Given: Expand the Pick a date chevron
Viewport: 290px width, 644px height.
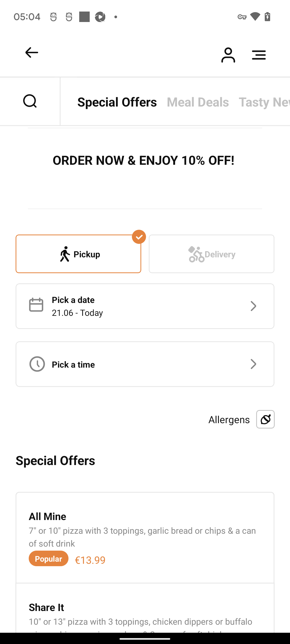Looking at the screenshot, I should [253, 306].
